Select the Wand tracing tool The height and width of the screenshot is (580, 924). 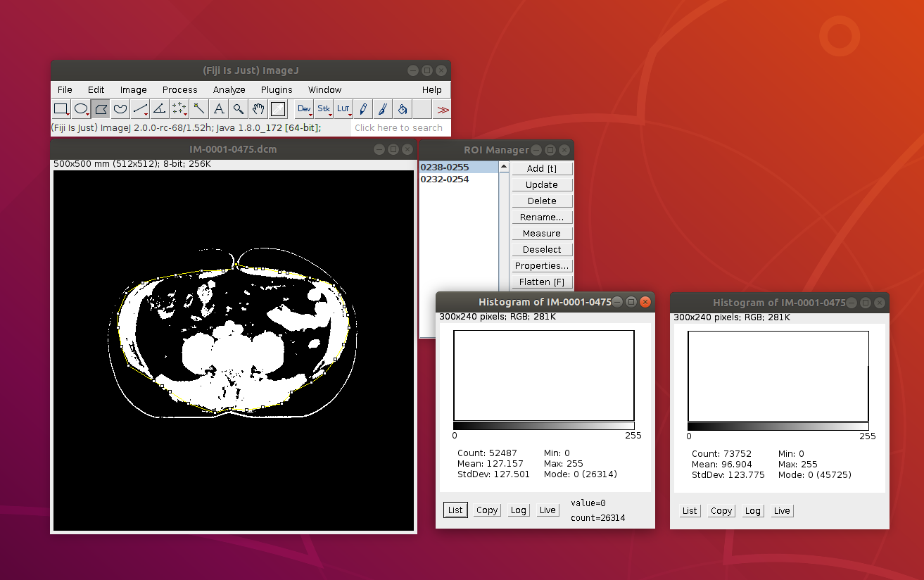tap(199, 109)
